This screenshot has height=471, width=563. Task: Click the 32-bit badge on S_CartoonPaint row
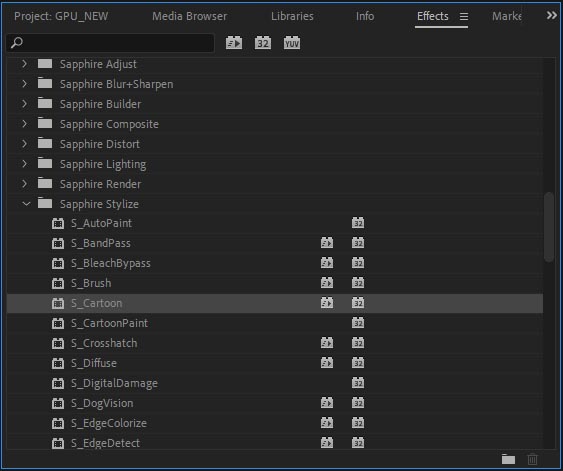pyautogui.click(x=358, y=323)
